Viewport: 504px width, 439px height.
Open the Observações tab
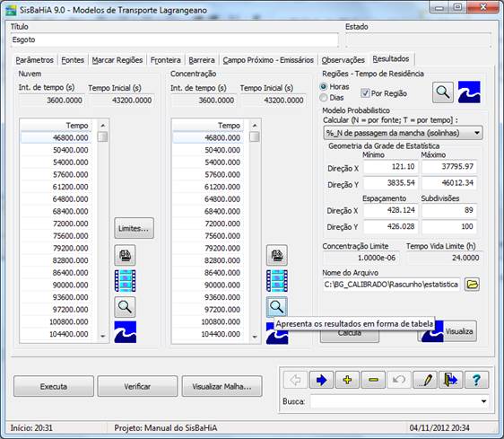click(x=343, y=60)
